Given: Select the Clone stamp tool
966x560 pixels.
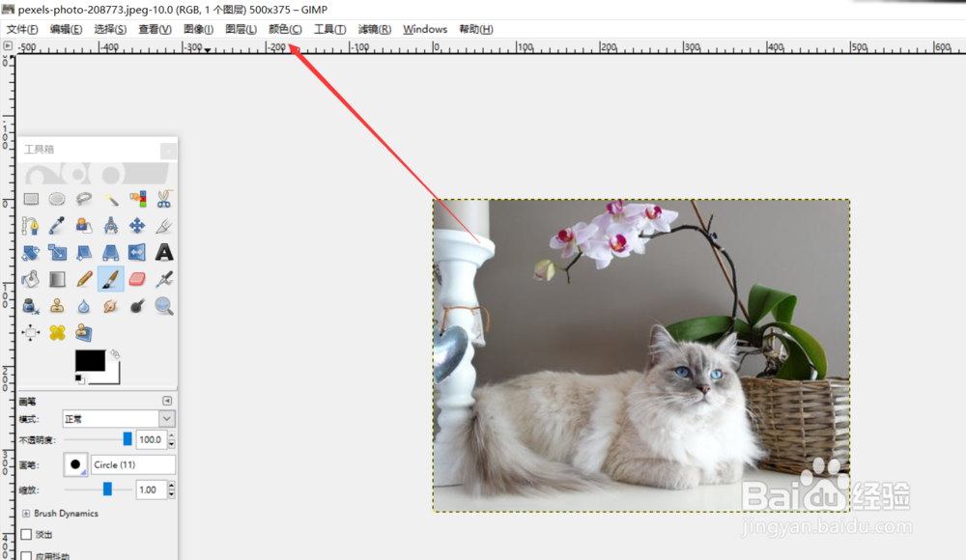Looking at the screenshot, I should [x=57, y=306].
